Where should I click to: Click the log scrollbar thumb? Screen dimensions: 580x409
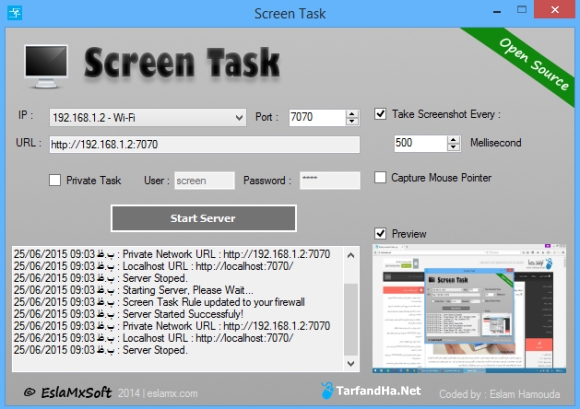(351, 319)
